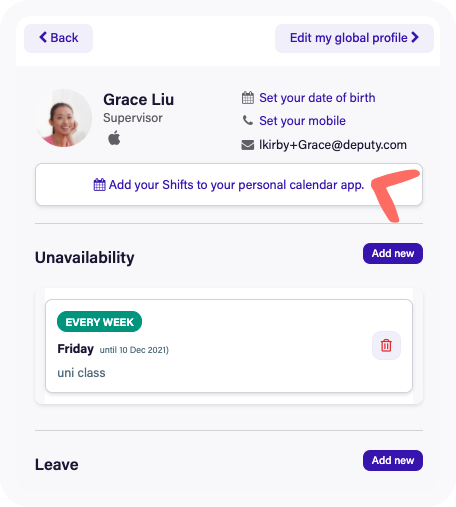Click the Back button
Screen dimensions: 456x507
coord(58,38)
